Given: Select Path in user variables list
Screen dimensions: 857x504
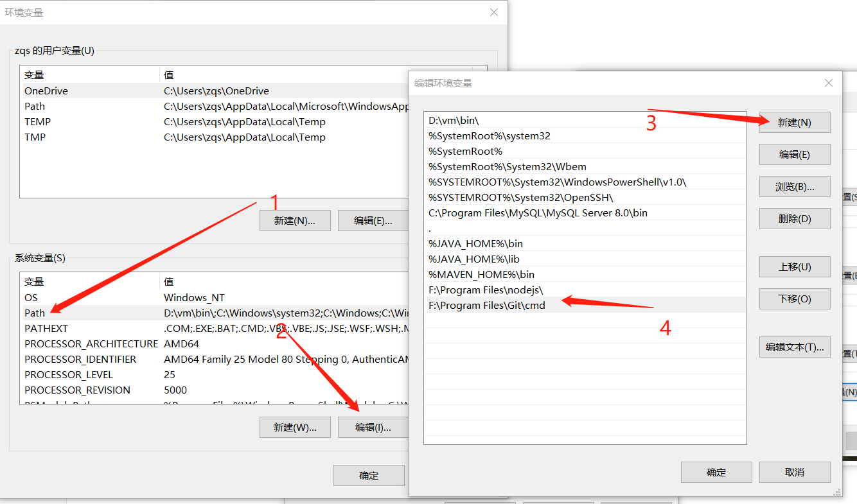Looking at the screenshot, I should (35, 106).
